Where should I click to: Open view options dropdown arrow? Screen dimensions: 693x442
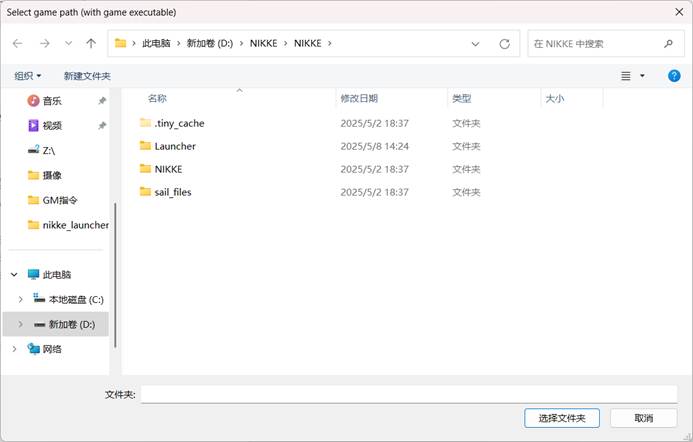pos(642,76)
